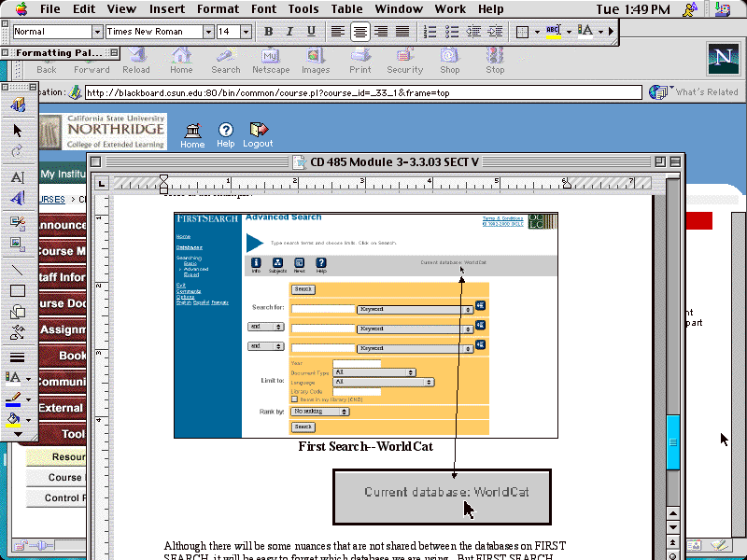Open the AutoShapes tool
The height and width of the screenshot is (560, 747).
pos(18,312)
